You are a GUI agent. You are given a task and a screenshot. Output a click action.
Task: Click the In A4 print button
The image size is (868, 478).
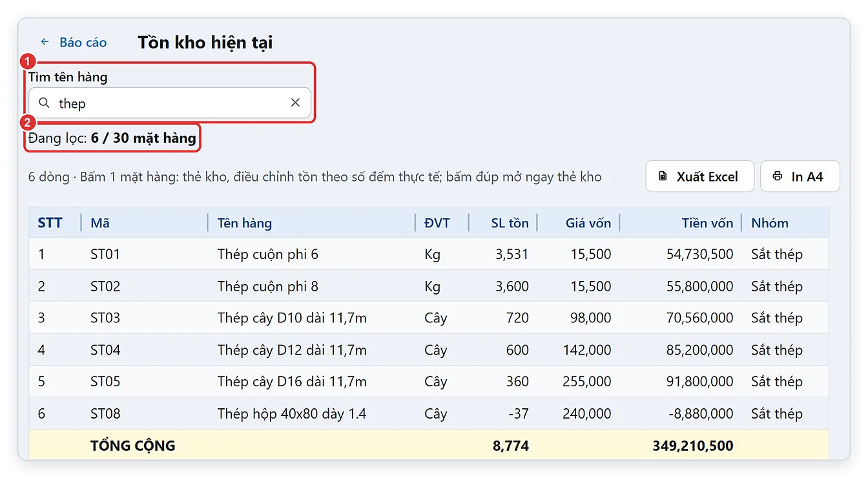coord(800,176)
